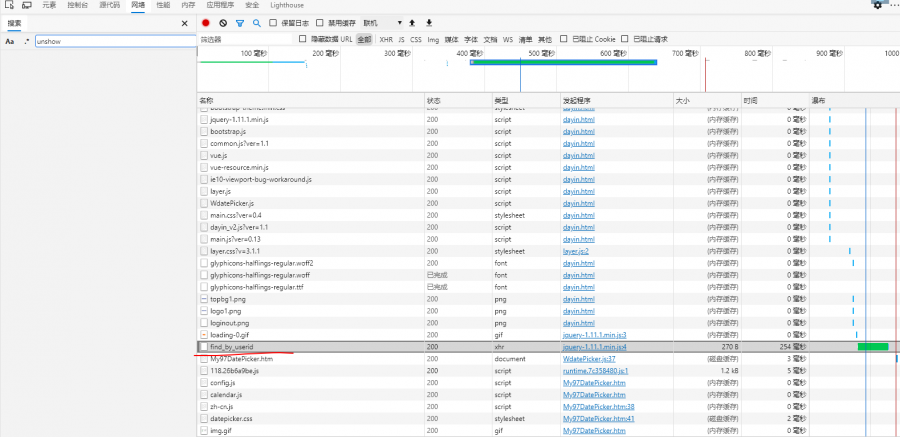Switch to the Lighthouse tab

(286, 5)
